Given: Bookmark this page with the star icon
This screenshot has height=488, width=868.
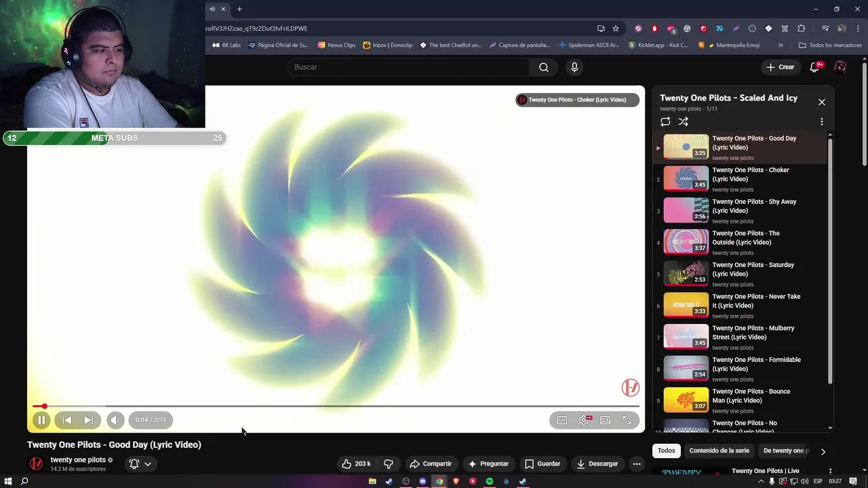Looking at the screenshot, I should (x=616, y=28).
